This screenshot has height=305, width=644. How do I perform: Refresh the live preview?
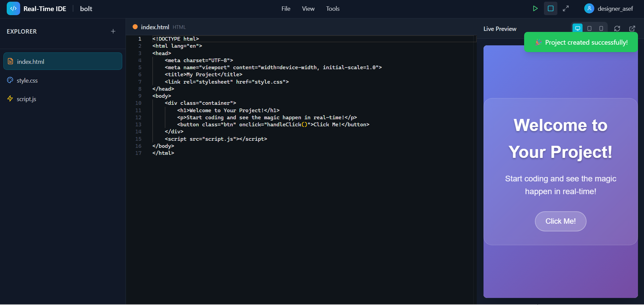617,29
